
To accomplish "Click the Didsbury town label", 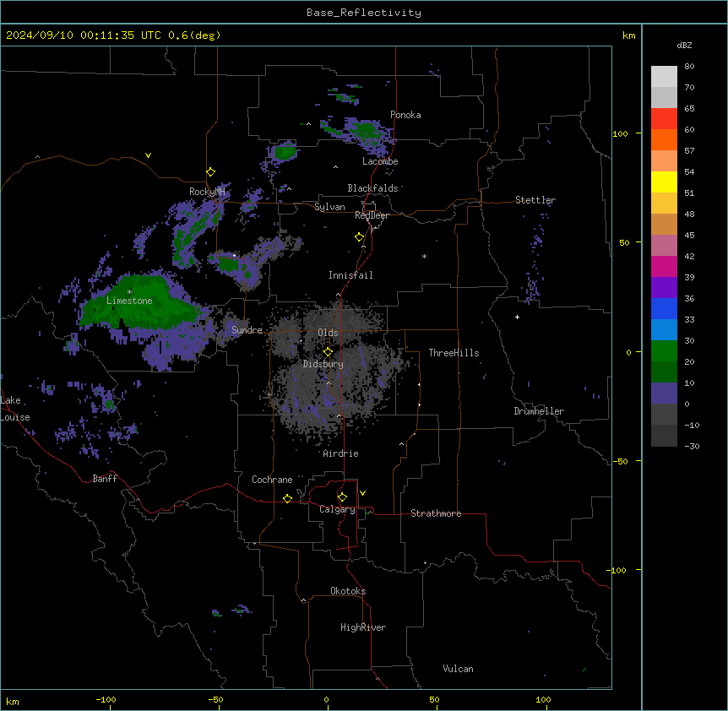I will pyautogui.click(x=323, y=364).
